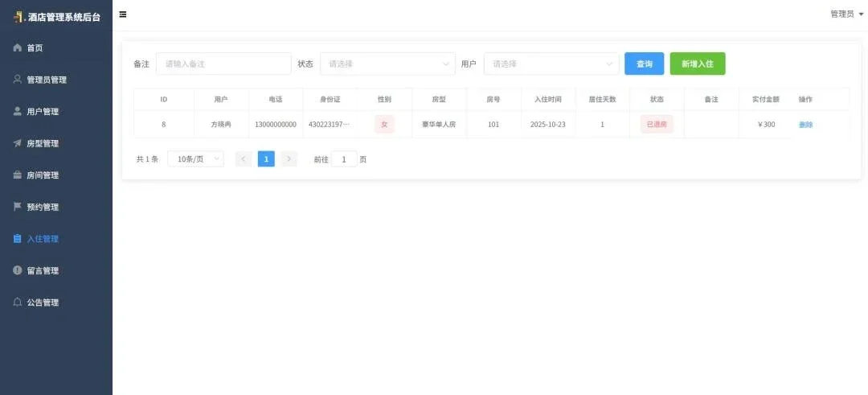Click the 居住天数 column header

[602, 99]
